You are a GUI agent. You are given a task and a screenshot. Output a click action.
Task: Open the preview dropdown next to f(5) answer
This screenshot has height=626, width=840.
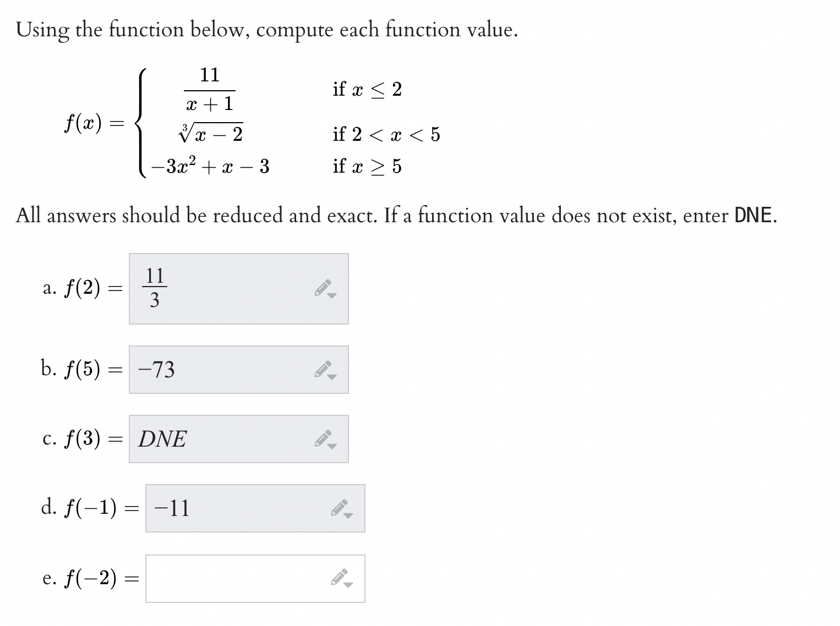[x=332, y=377]
